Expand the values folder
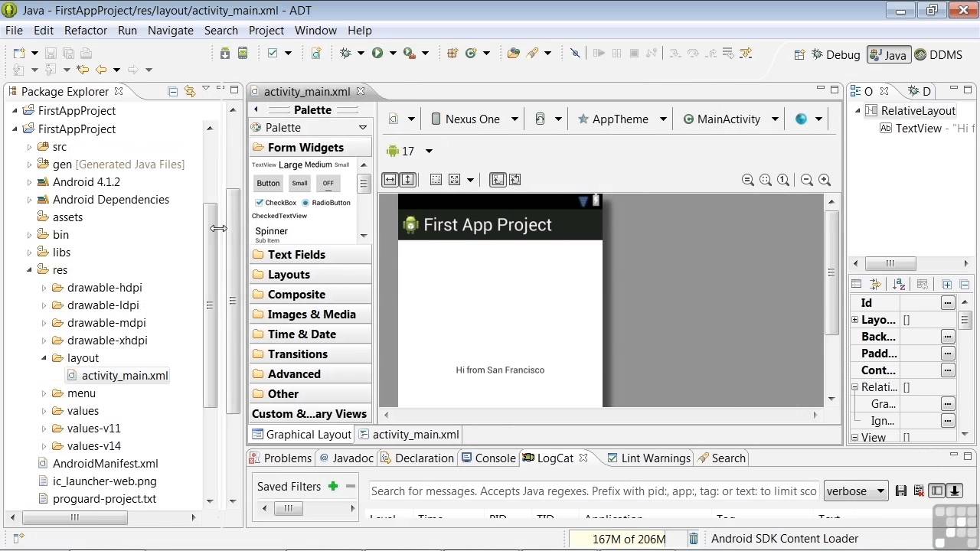The image size is (980, 551). [44, 411]
